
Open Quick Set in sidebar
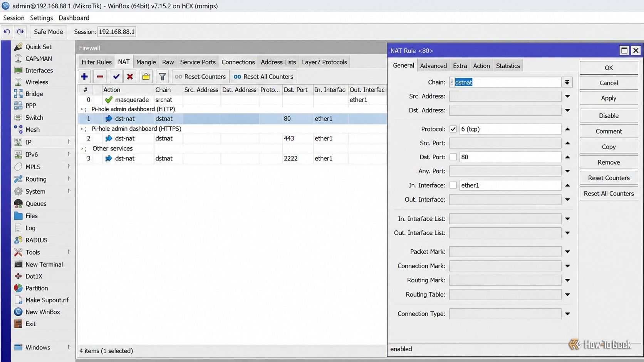(x=38, y=47)
